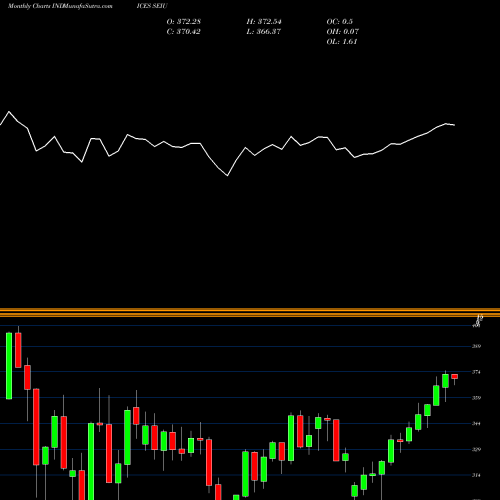Select the last red candlestick near 374
500x500 pixels.
click(x=455, y=377)
